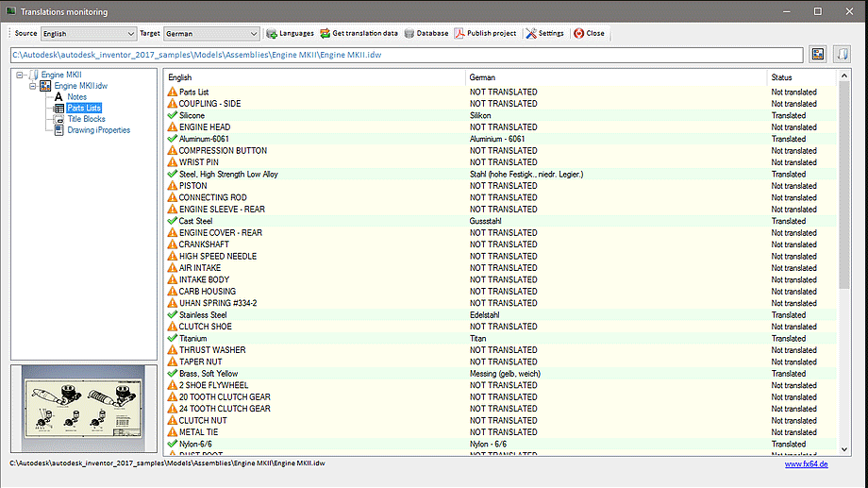Click the German cell Edelstahl
The width and height of the screenshot is (868, 488).
tap(484, 314)
